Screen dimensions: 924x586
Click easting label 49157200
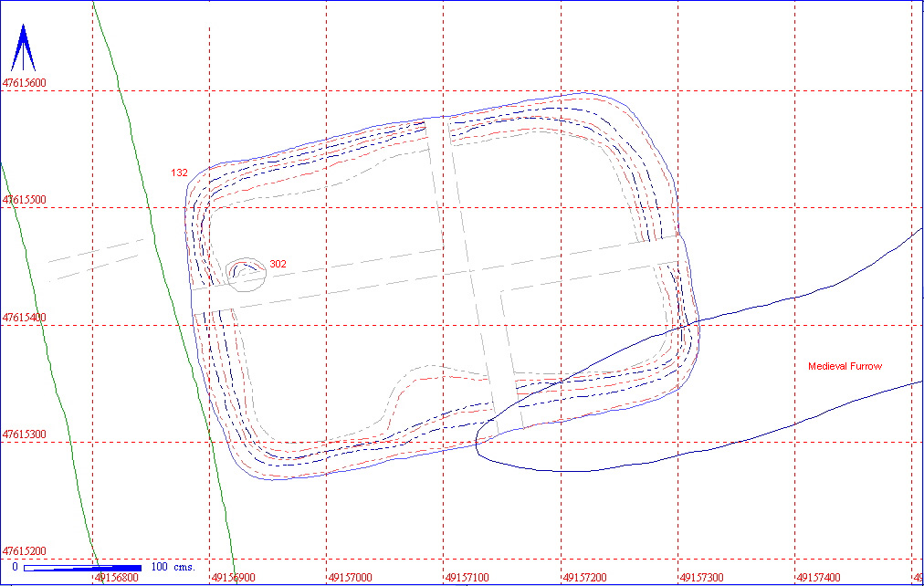tap(584, 578)
